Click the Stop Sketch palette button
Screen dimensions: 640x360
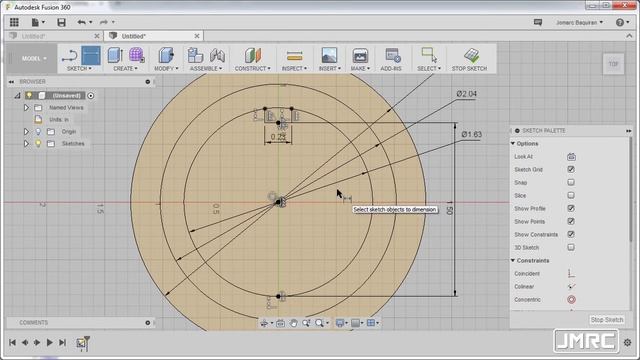(607, 320)
